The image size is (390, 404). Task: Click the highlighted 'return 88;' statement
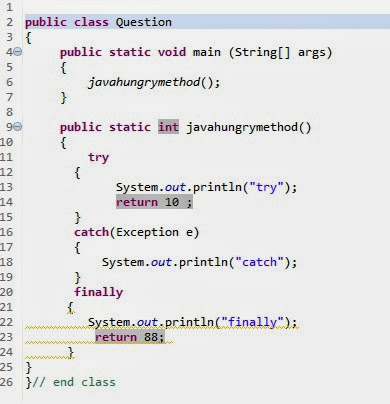(130, 337)
